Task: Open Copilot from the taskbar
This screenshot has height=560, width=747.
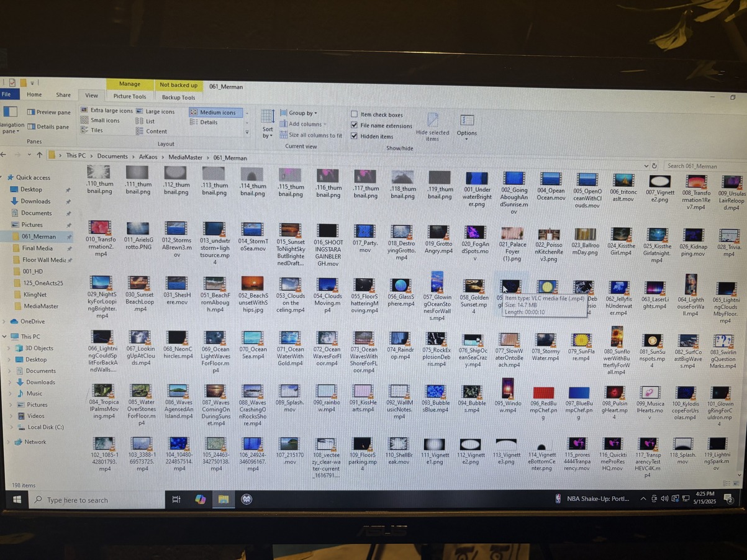Action: (x=200, y=499)
